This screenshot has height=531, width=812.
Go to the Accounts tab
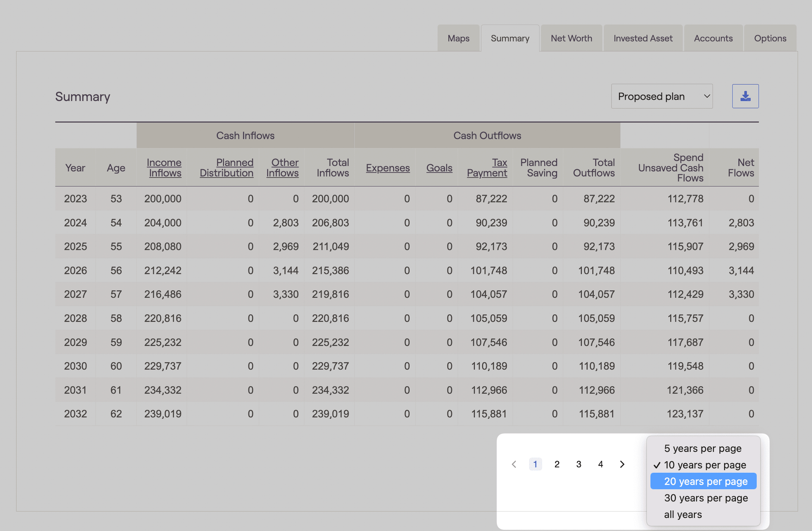(x=713, y=38)
